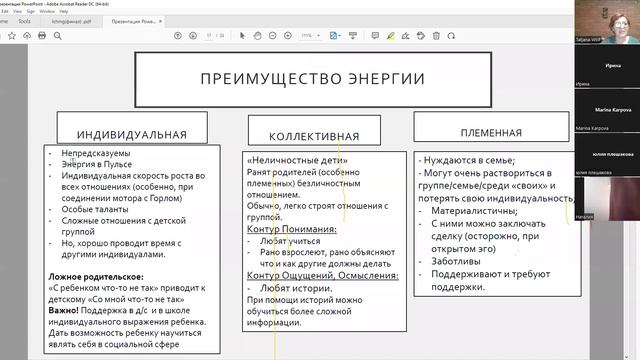640x360 pixels.
Task: Click the ПЛЕМЕННАЯ heading box
Action: tap(491, 127)
